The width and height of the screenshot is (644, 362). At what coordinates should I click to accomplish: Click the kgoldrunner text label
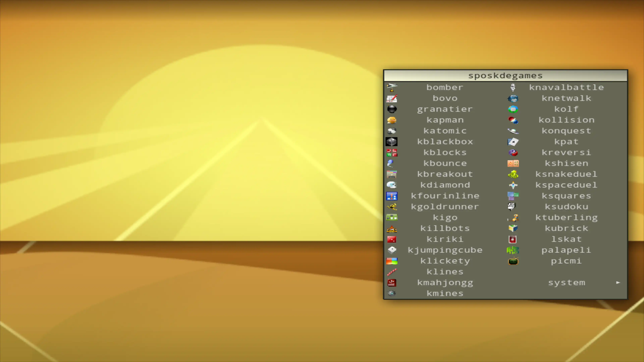(x=445, y=207)
